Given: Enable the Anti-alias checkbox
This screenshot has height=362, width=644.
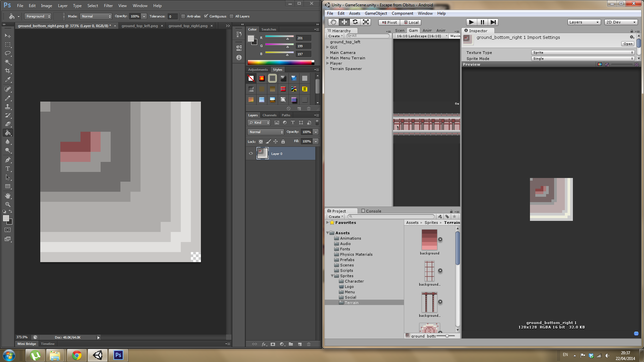Looking at the screenshot, I should 183,16.
